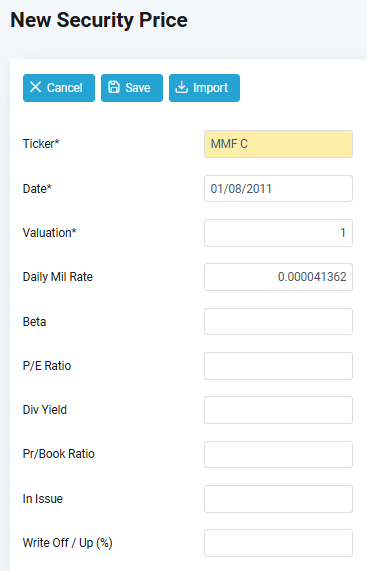Click the empty P/E Ratio field
The image size is (367, 571).
pos(278,366)
